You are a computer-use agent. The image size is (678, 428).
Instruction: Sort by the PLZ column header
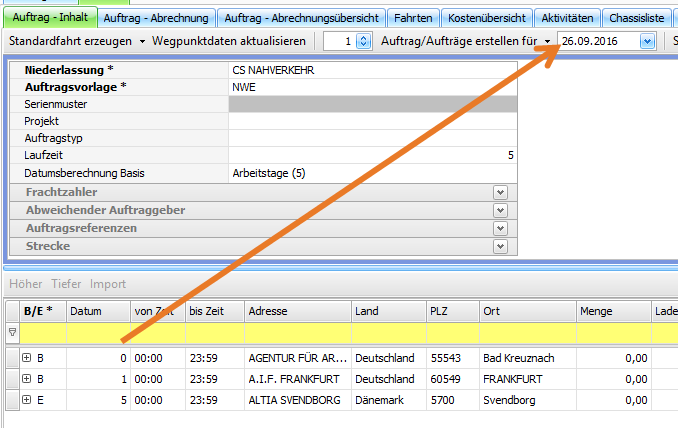click(x=452, y=311)
